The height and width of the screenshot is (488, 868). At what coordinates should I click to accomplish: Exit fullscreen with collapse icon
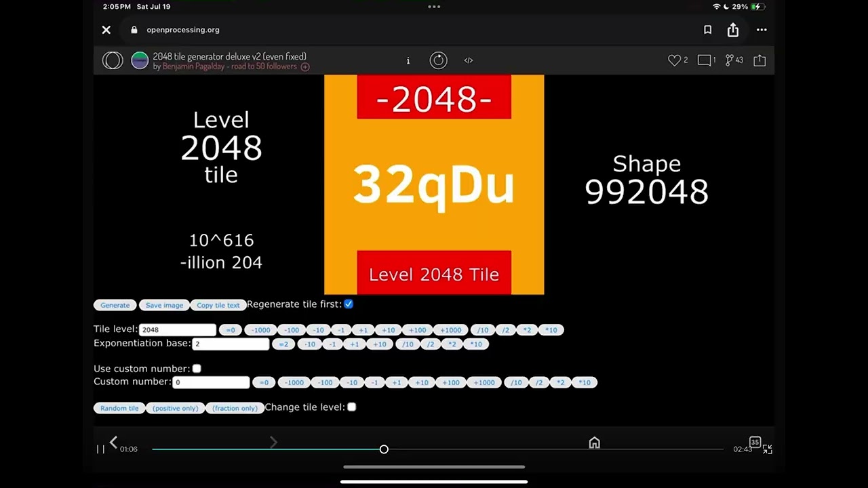pos(768,449)
